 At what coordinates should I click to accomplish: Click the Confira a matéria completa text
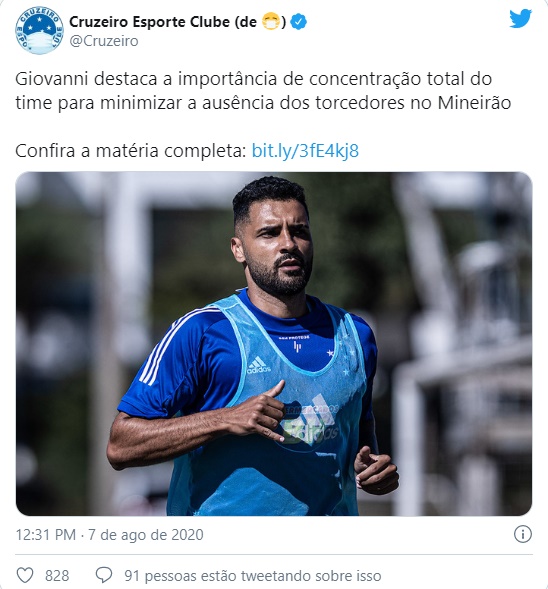click(131, 151)
